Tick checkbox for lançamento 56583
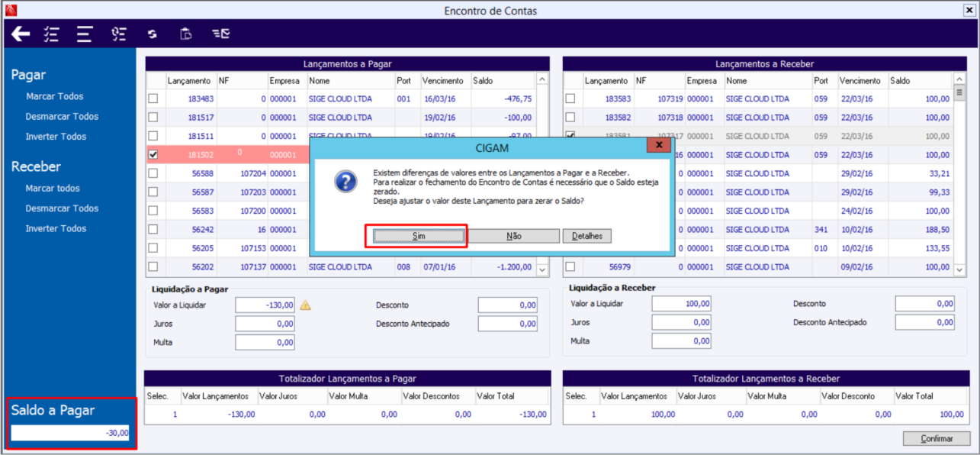The height and width of the screenshot is (455, 980). pyautogui.click(x=153, y=211)
